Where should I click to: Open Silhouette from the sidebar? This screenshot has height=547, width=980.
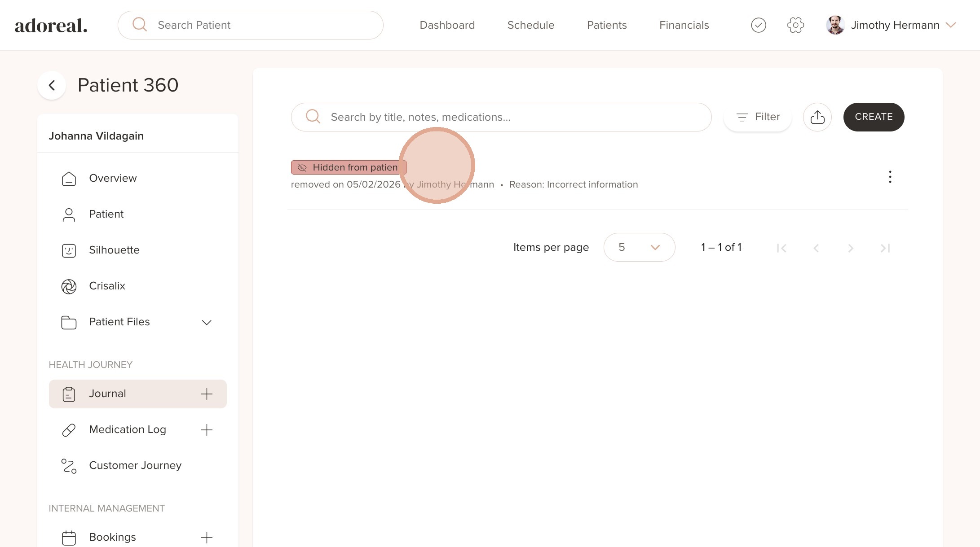114,250
